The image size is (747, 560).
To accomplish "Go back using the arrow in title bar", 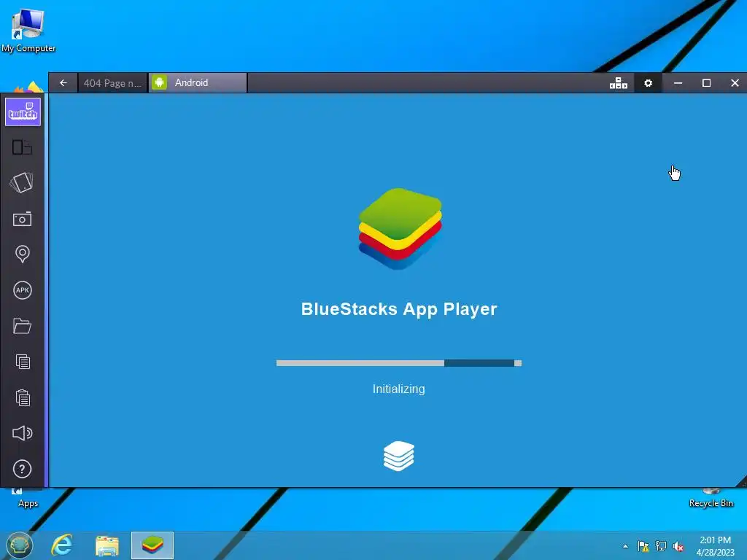I will pyautogui.click(x=63, y=83).
